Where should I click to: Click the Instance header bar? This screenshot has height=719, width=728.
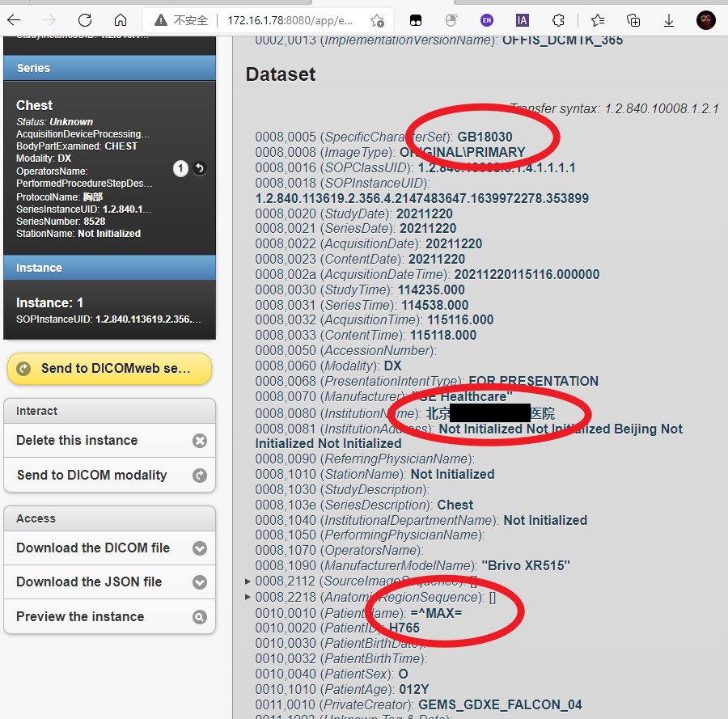(x=109, y=268)
